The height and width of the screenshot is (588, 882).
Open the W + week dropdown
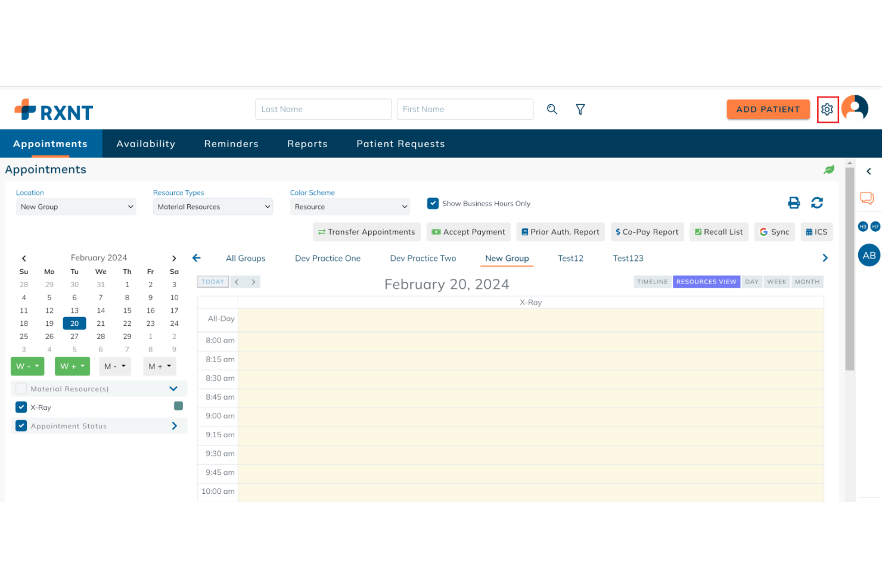click(x=72, y=366)
